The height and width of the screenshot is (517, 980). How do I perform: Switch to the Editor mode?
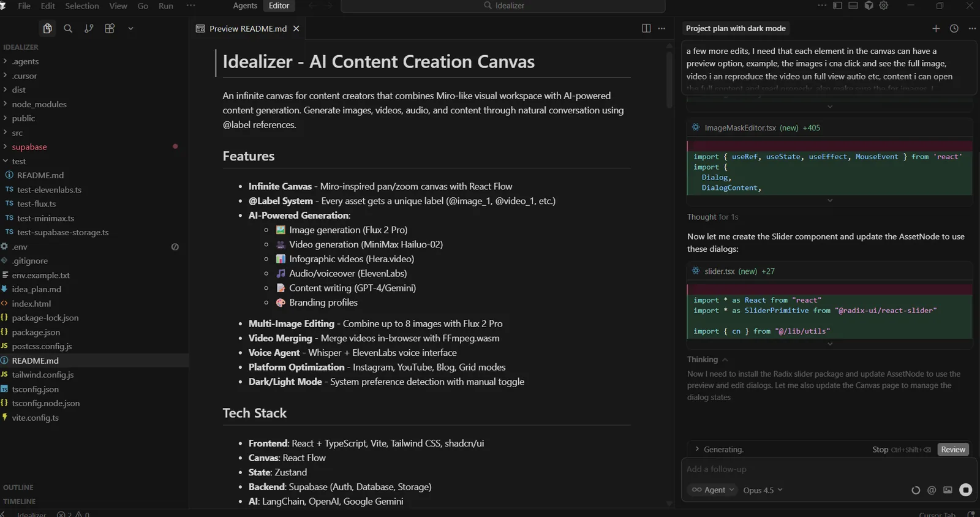click(279, 6)
